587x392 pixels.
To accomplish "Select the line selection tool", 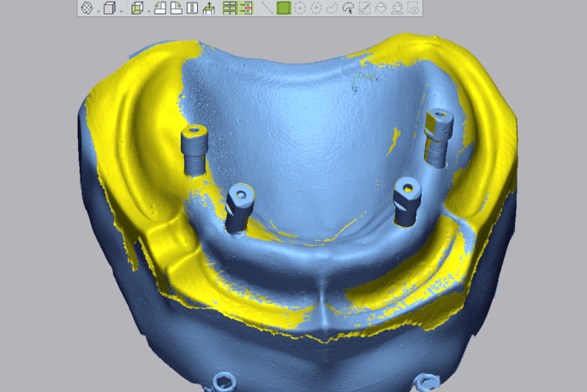I will pyautogui.click(x=267, y=8).
